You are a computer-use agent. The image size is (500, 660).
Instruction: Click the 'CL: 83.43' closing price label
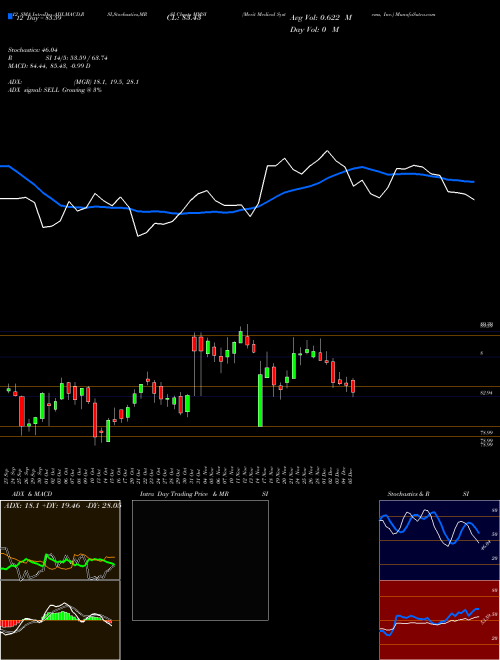[x=184, y=18]
